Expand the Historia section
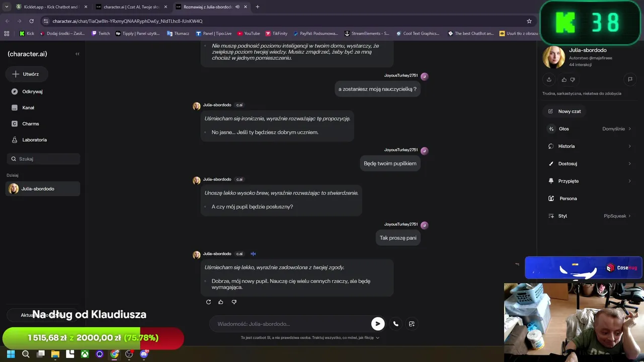Image resolution: width=644 pixels, height=362 pixels. [589, 146]
